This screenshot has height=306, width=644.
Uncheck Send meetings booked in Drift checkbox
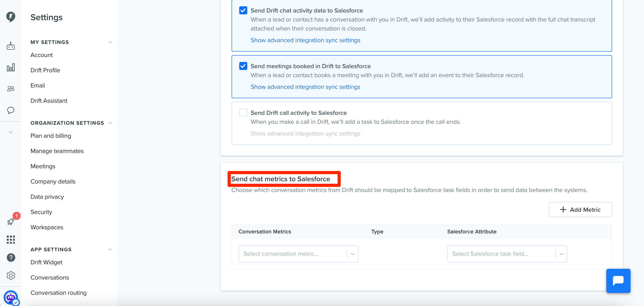pos(243,66)
